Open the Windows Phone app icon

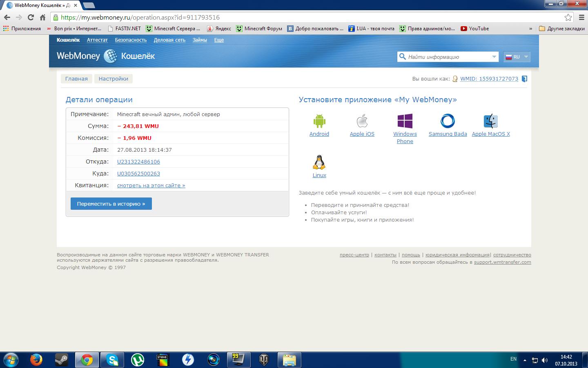pyautogui.click(x=405, y=121)
